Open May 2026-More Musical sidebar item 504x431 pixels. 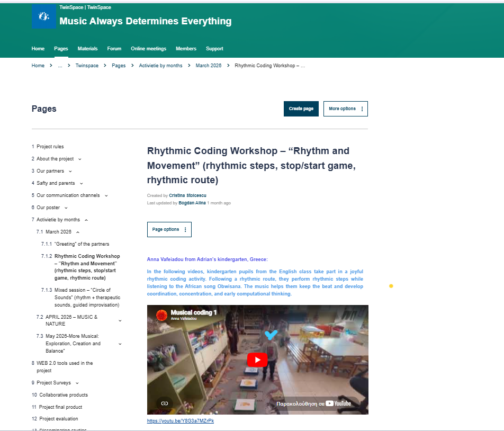(73, 344)
